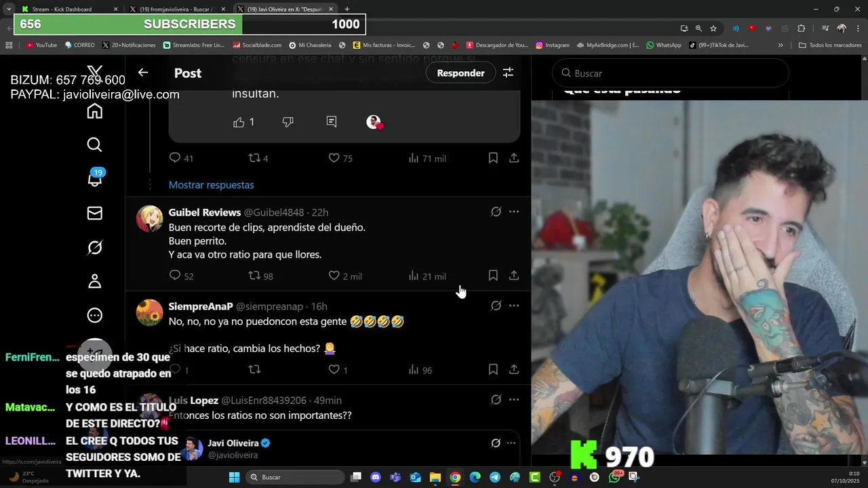Open more options on Luis Lopez reply

click(x=514, y=400)
